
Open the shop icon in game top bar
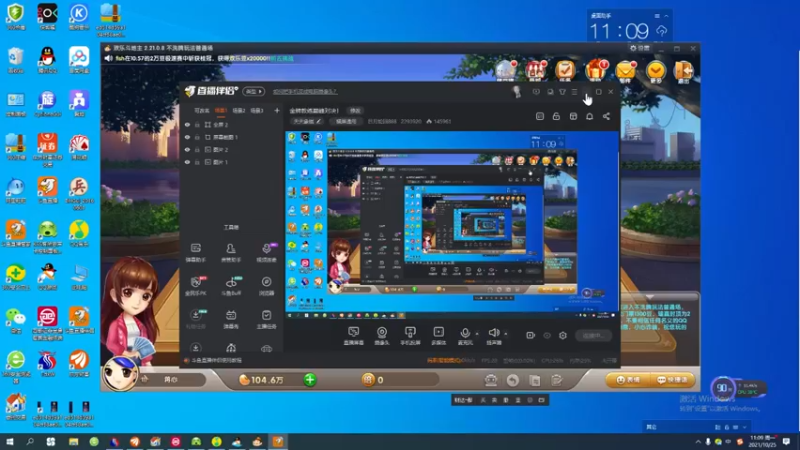535,70
